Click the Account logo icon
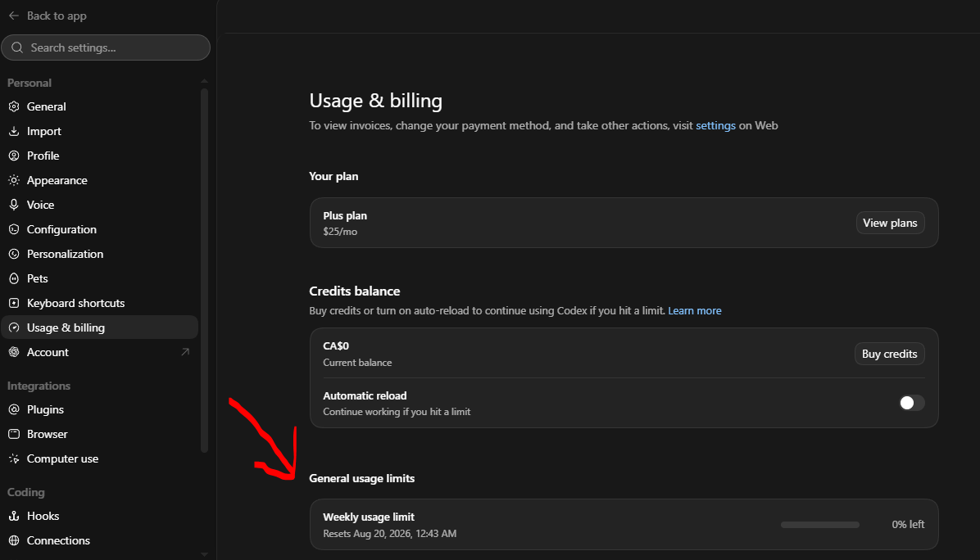 click(14, 352)
